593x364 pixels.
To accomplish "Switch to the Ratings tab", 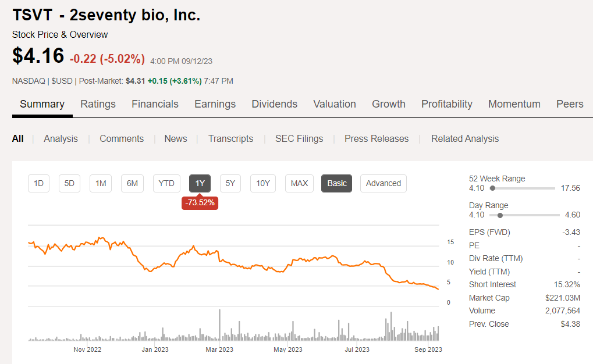I will tap(98, 104).
